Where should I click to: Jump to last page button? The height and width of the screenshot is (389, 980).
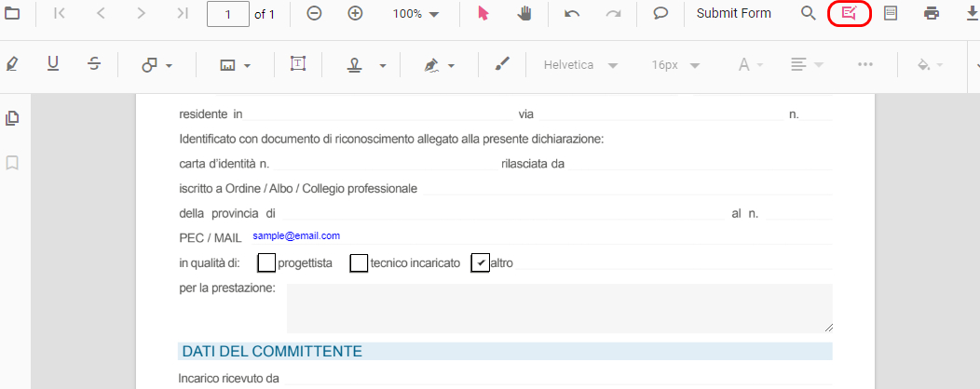click(x=183, y=13)
